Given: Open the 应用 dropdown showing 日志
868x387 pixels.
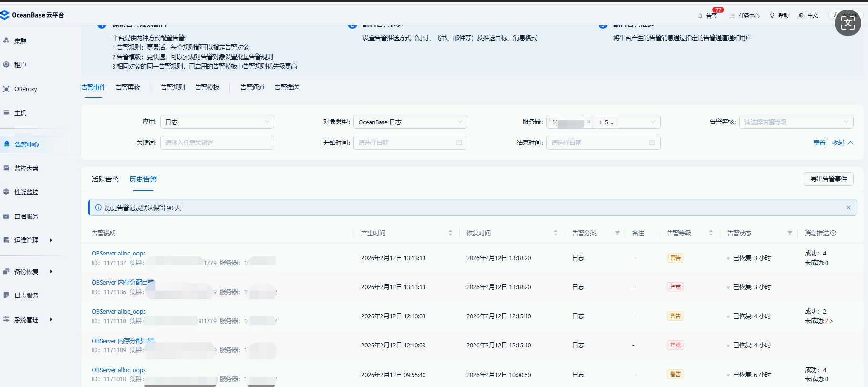Looking at the screenshot, I should pyautogui.click(x=217, y=122).
